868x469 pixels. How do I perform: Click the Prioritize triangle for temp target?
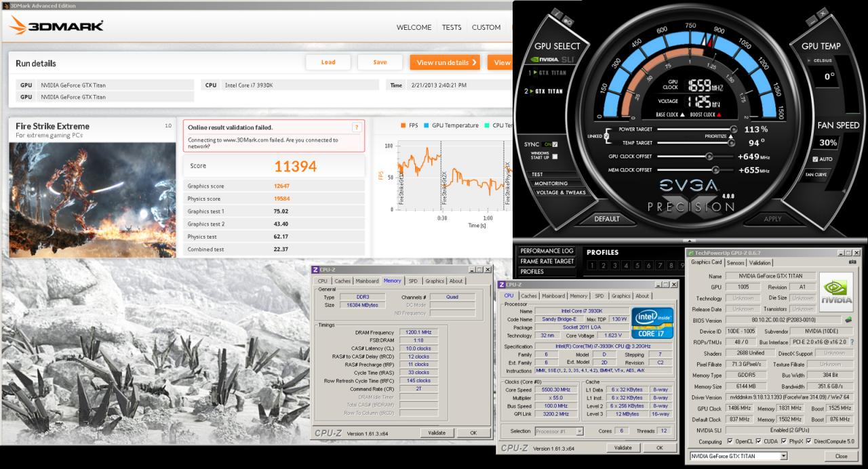[730, 136]
